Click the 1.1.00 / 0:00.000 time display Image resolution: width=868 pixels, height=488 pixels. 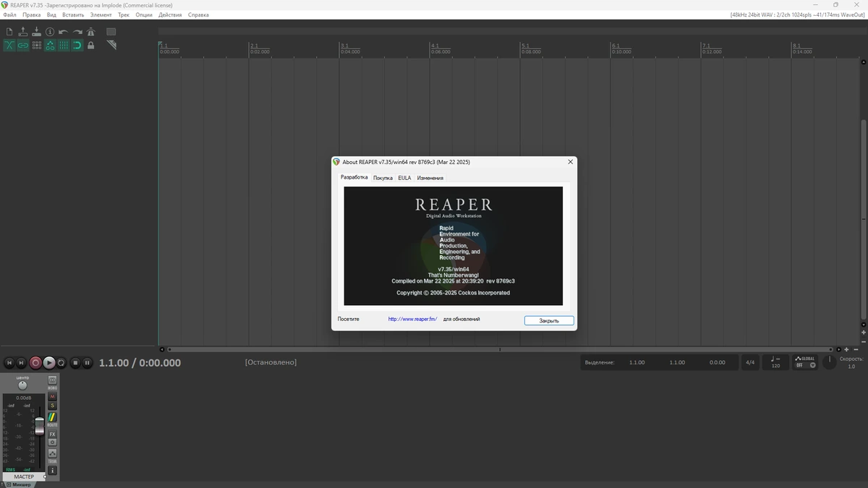pyautogui.click(x=140, y=363)
